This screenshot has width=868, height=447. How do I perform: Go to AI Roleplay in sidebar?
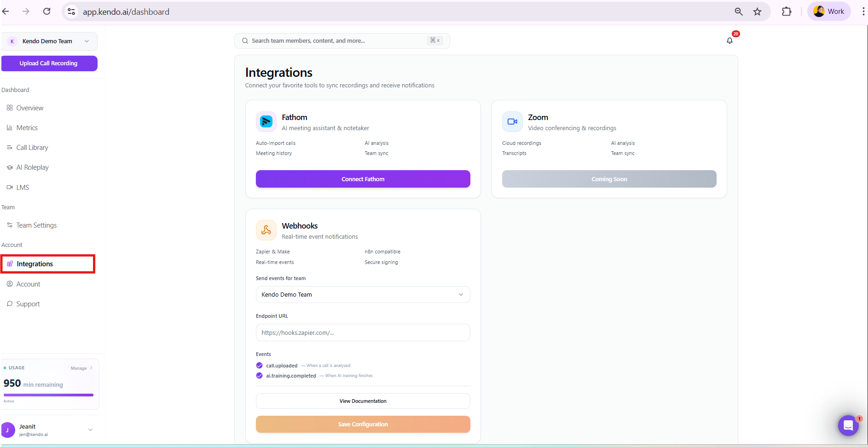tap(32, 167)
